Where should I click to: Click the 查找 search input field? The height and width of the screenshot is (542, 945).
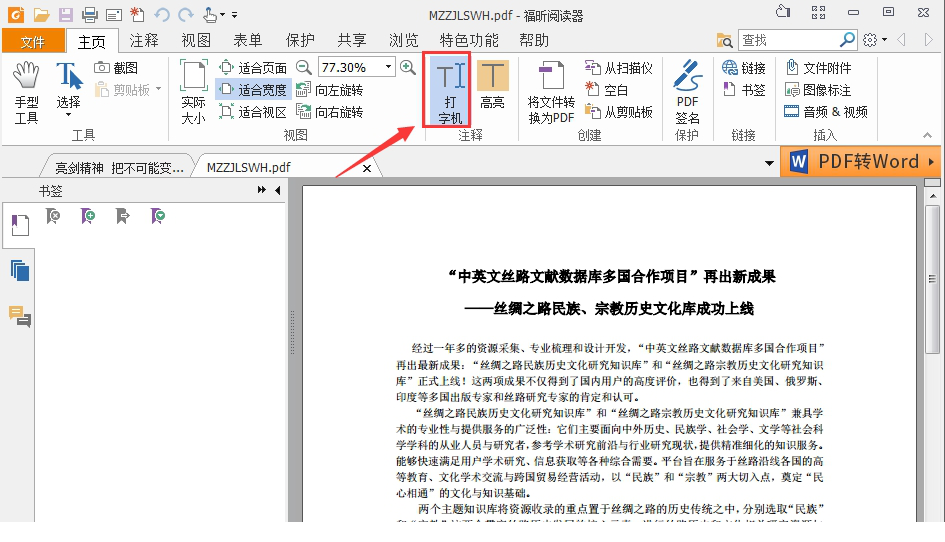[x=788, y=40]
